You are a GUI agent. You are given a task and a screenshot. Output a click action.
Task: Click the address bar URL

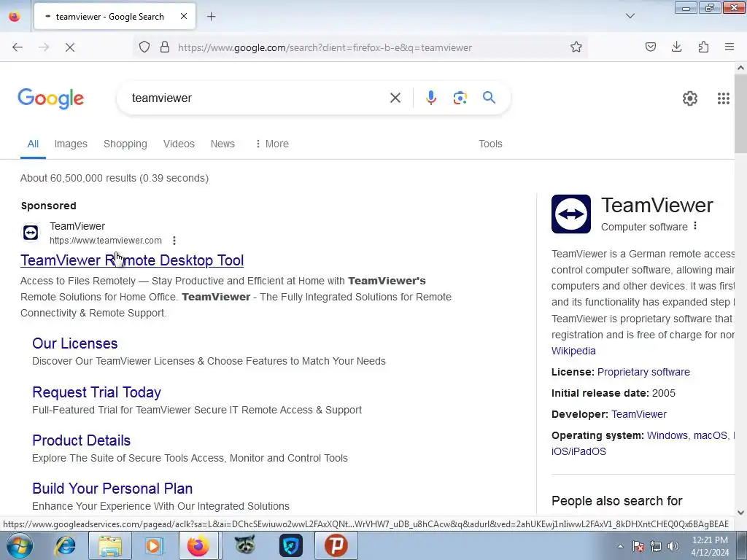pyautogui.click(x=325, y=47)
